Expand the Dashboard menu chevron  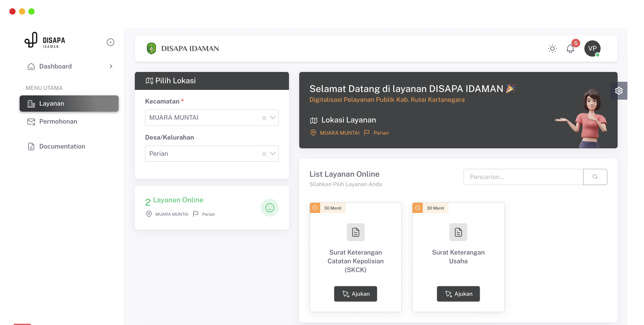(111, 66)
